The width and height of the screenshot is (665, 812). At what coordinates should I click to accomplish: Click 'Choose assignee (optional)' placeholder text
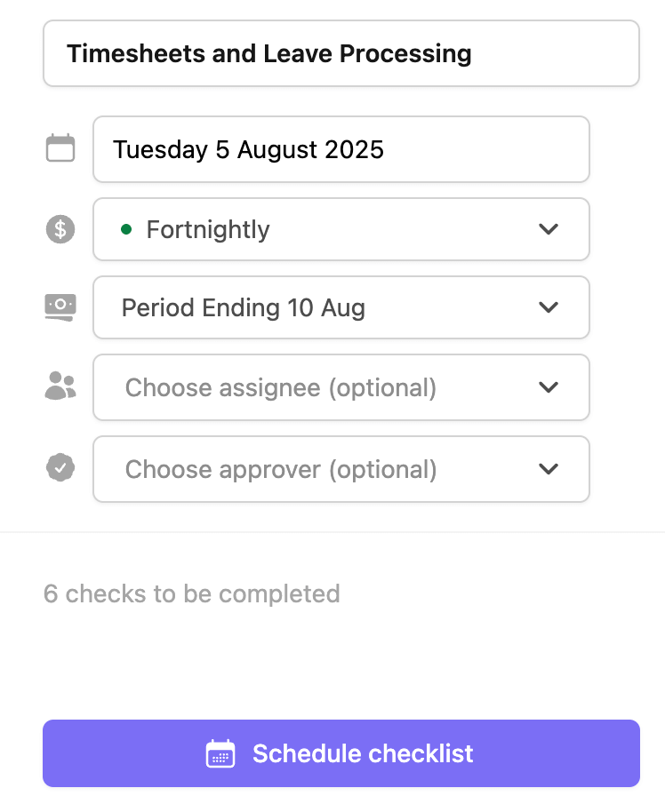281,387
